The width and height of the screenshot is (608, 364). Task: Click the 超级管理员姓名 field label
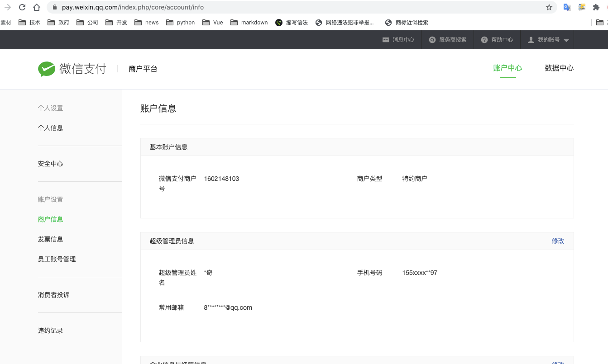(177, 278)
